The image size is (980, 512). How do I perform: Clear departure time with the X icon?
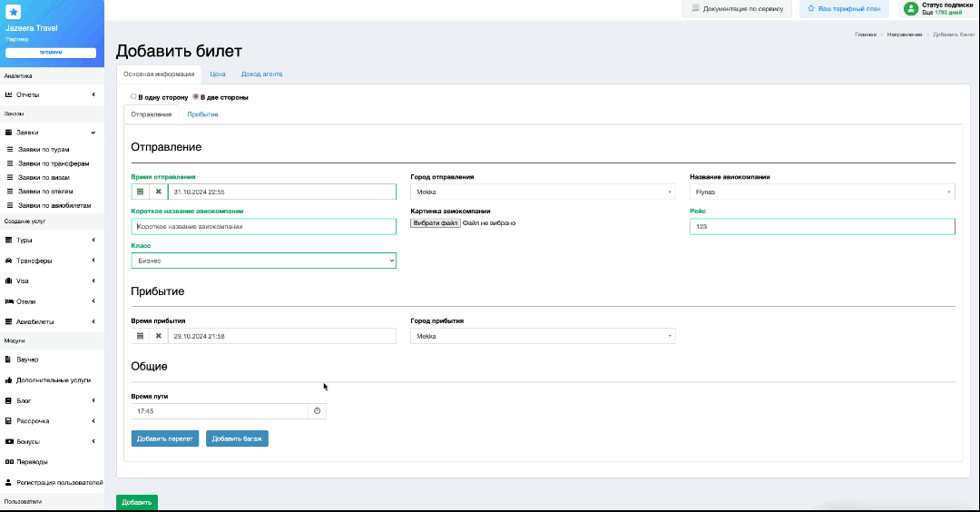[158, 192]
